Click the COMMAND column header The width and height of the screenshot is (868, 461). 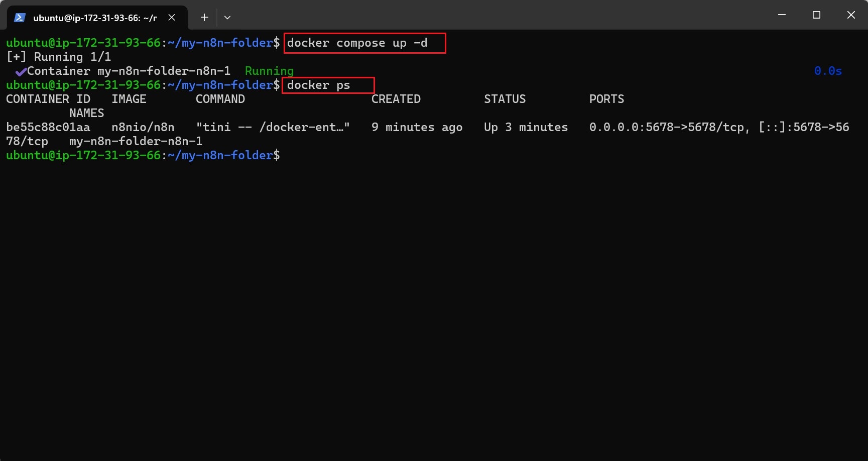220,99
